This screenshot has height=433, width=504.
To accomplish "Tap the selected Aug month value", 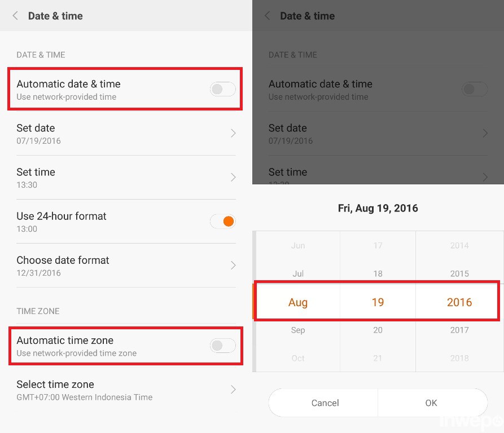I will [298, 302].
